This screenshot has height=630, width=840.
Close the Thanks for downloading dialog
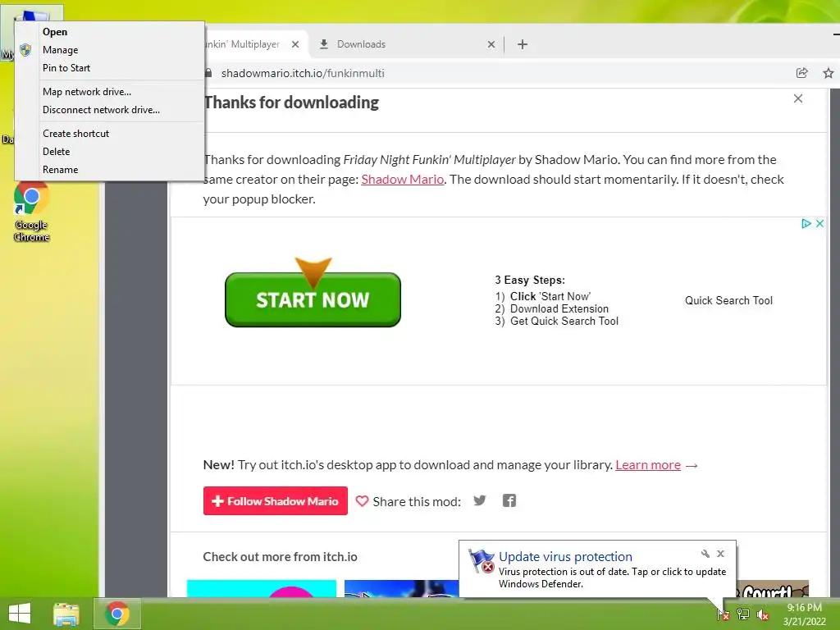tap(797, 98)
